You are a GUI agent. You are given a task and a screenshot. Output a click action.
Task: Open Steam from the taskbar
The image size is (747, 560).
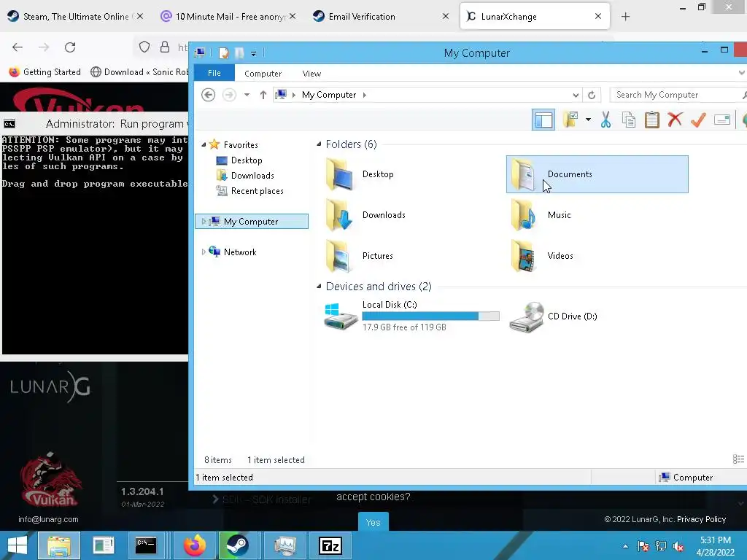(x=237, y=545)
